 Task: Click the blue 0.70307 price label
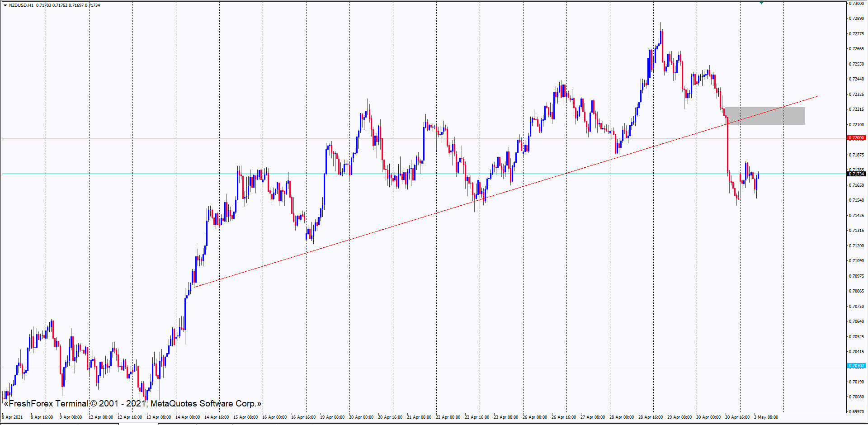click(856, 366)
